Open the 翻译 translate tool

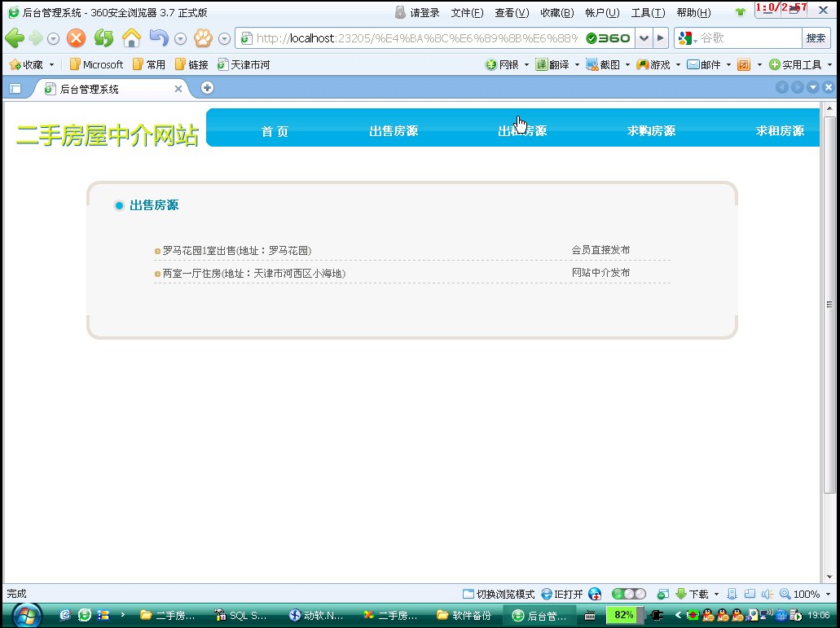(552, 65)
